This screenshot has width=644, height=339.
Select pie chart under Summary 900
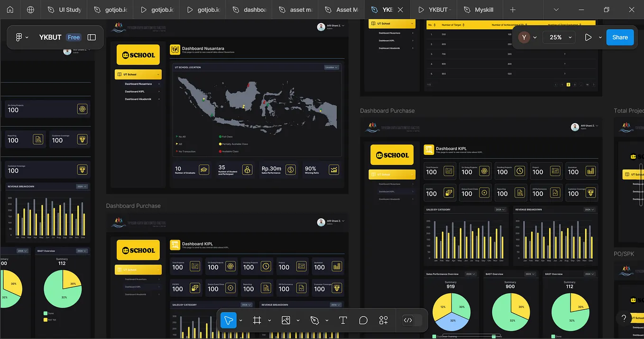(510, 311)
